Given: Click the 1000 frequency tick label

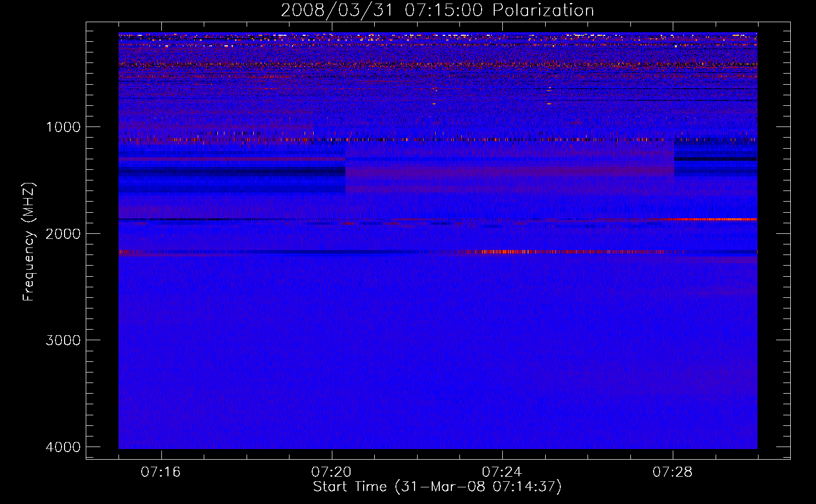Looking at the screenshot, I should coord(63,127).
